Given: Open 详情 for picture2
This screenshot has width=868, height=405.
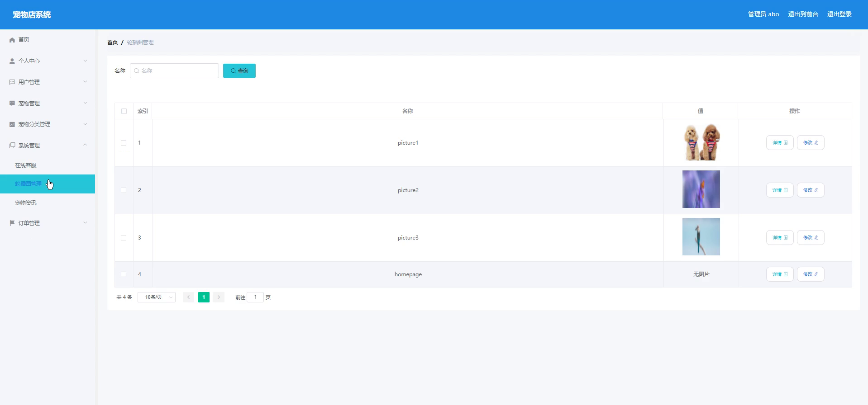Looking at the screenshot, I should pos(780,190).
